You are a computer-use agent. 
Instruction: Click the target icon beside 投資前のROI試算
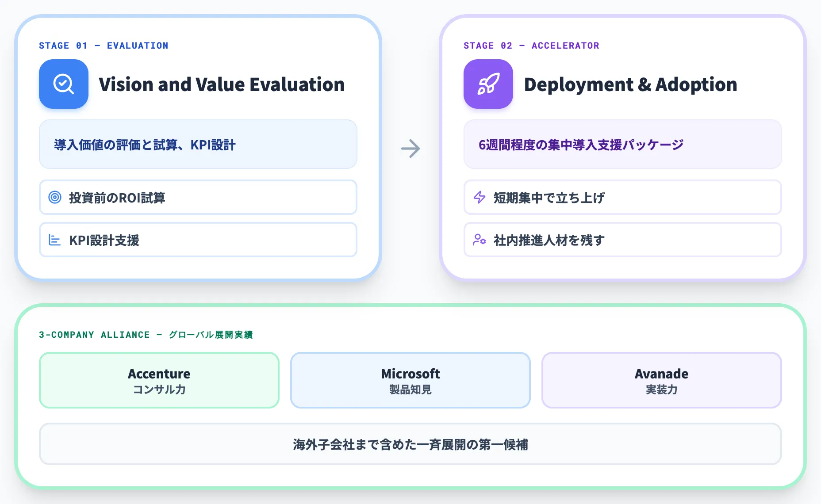pyautogui.click(x=55, y=197)
